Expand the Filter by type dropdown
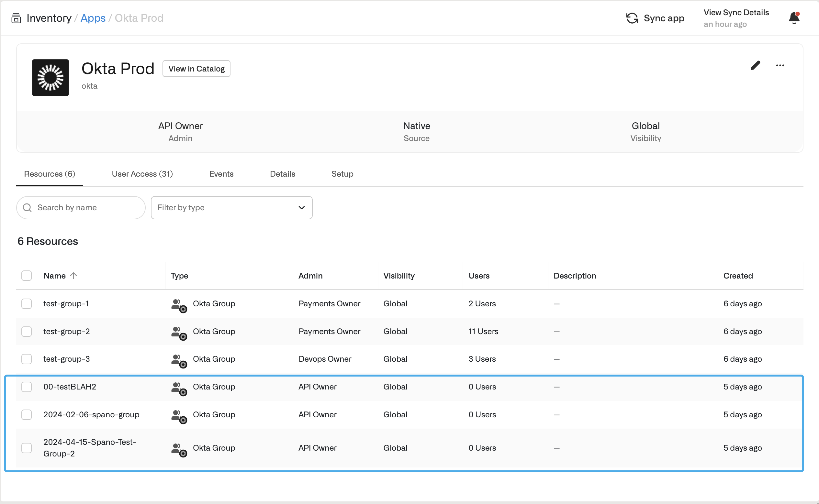Image resolution: width=819 pixels, height=504 pixels. pos(231,208)
